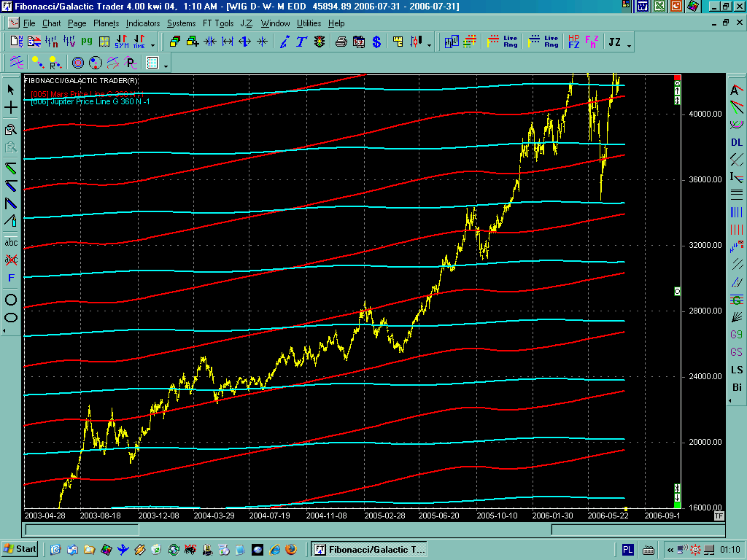Expand the JZ toolbar dropdown arrow
This screenshot has height=560, width=747.
[x=629, y=44]
